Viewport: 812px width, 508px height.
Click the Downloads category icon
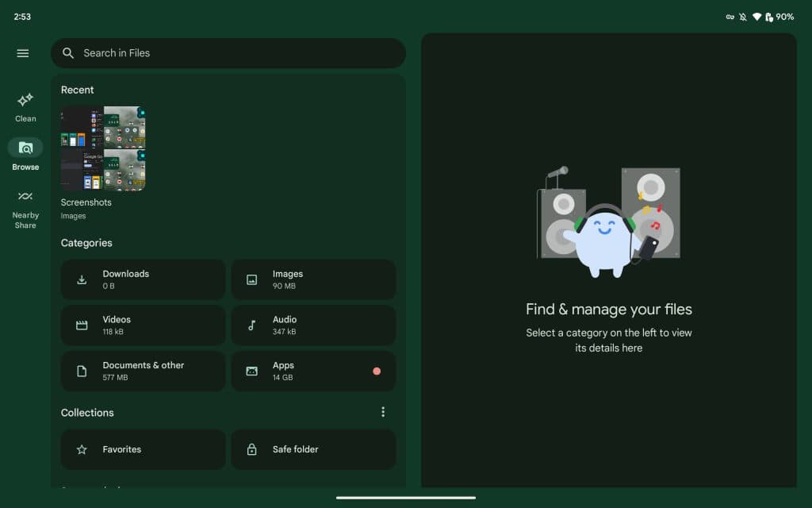(81, 279)
